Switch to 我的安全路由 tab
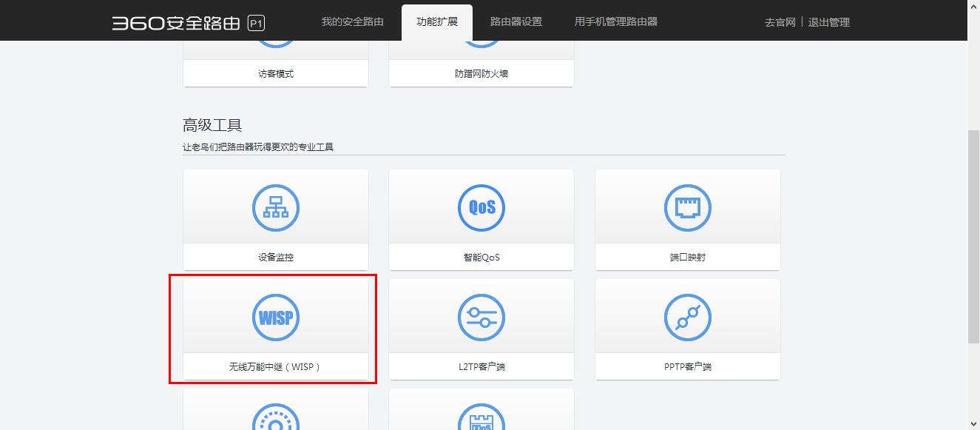980x430 pixels. 352,21
